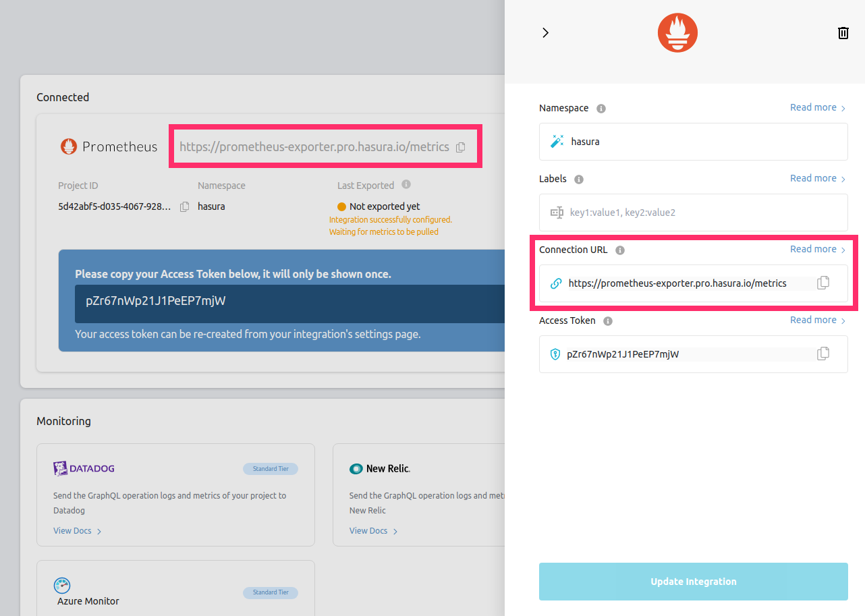
Task: Copy the Access Token in the side panel
Action: (822, 354)
